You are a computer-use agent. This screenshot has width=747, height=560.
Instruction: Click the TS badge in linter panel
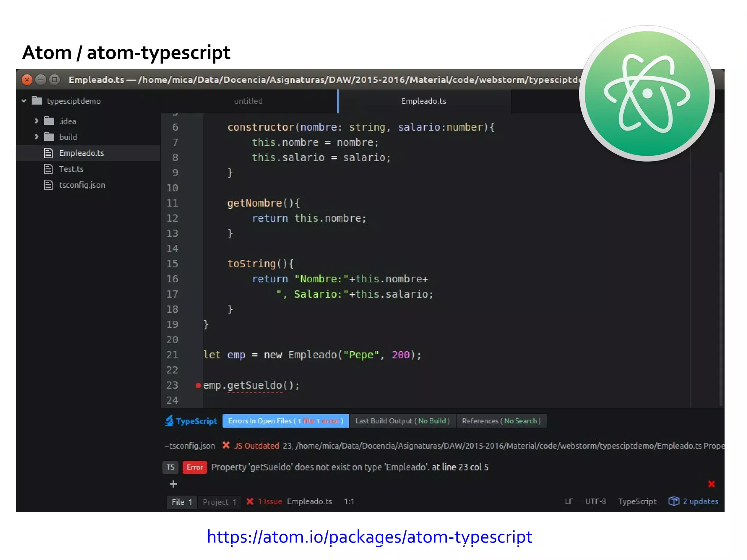tap(170, 467)
